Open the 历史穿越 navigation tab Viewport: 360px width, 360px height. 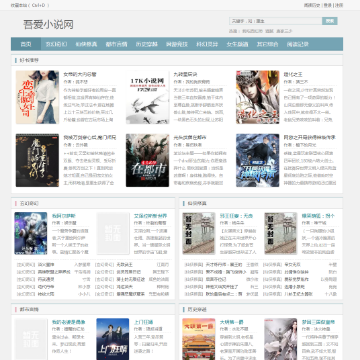146,44
